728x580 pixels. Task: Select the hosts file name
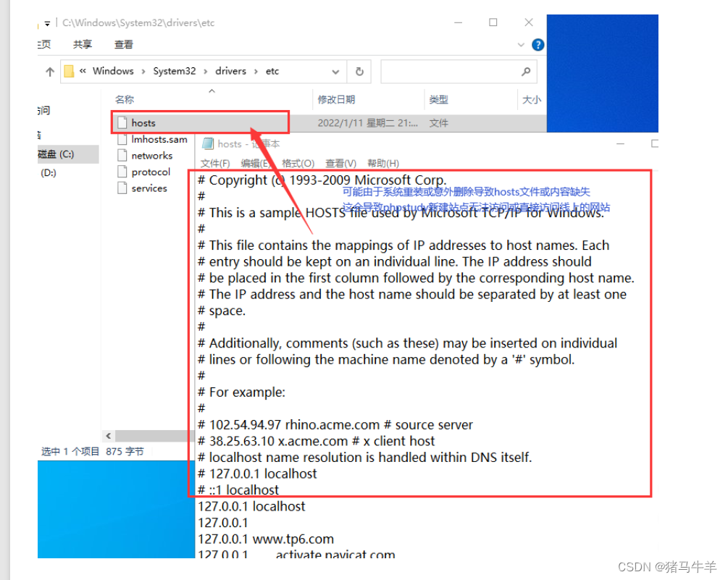[143, 123]
